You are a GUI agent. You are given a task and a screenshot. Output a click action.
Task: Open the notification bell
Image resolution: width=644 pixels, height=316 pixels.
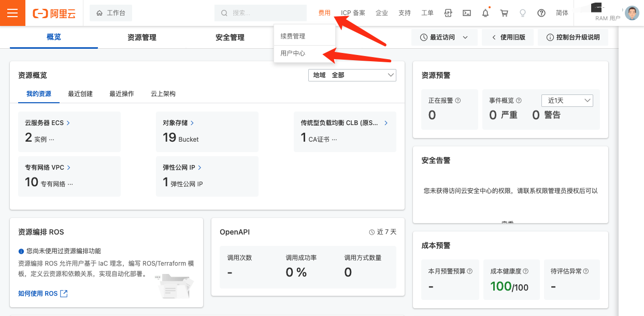click(485, 13)
